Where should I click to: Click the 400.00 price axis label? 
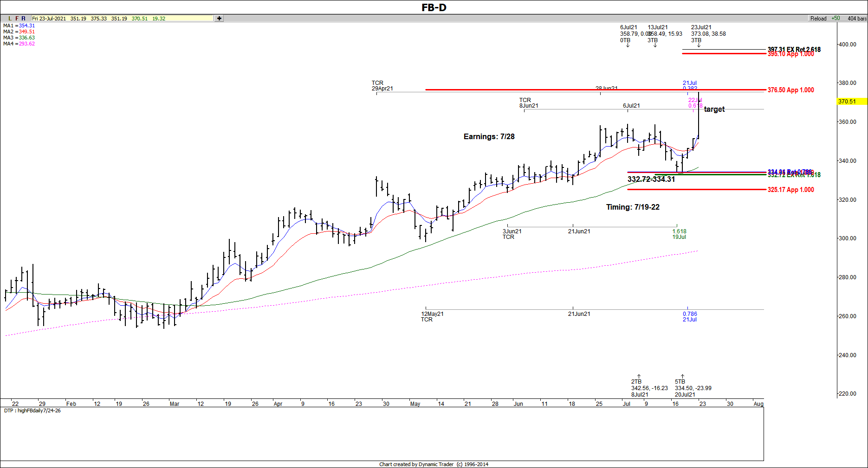click(847, 45)
